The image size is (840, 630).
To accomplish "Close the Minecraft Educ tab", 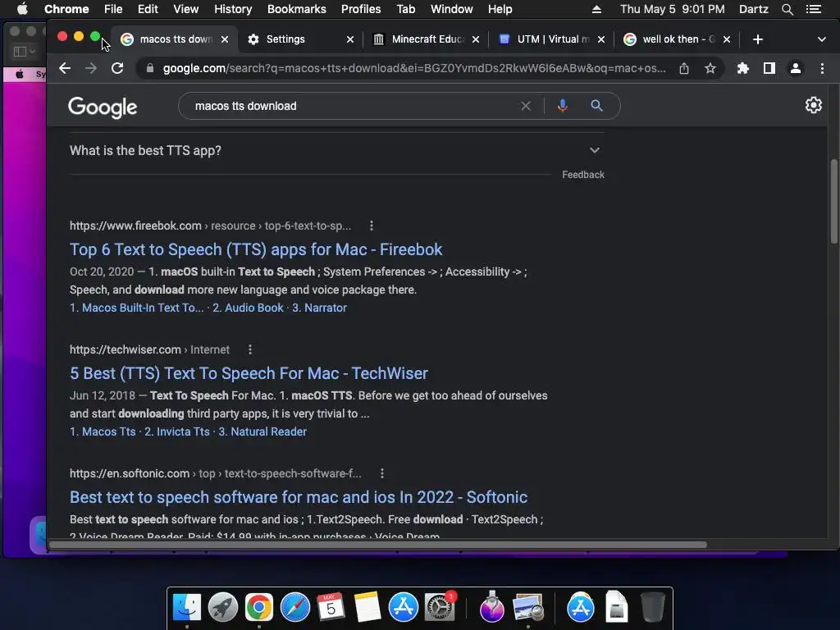I will pos(476,39).
